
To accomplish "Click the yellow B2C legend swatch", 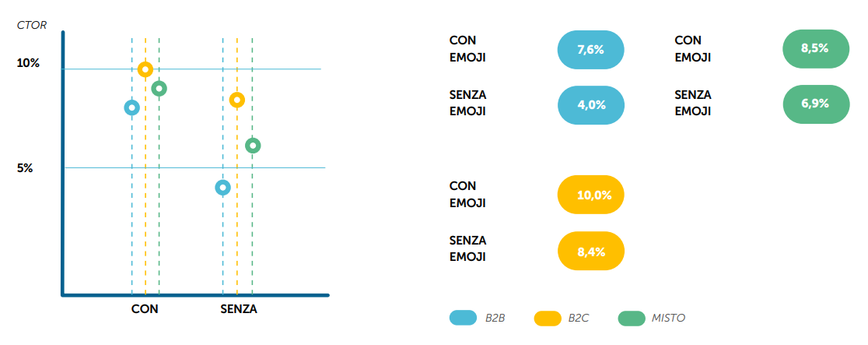I will (x=548, y=318).
